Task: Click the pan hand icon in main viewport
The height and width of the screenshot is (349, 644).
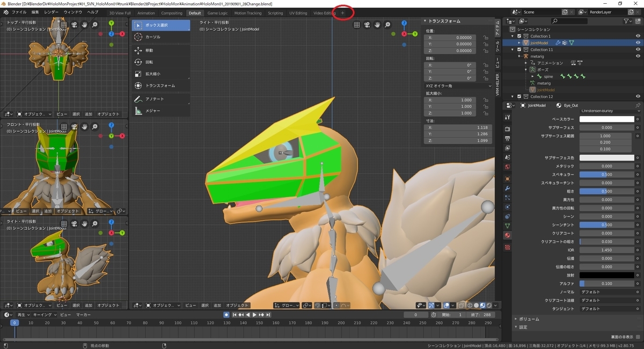Action: click(377, 24)
